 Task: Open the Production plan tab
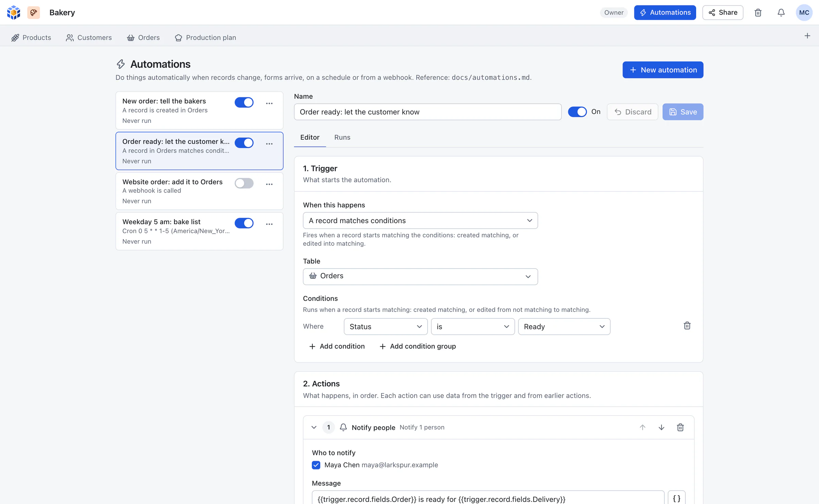pyautogui.click(x=205, y=38)
